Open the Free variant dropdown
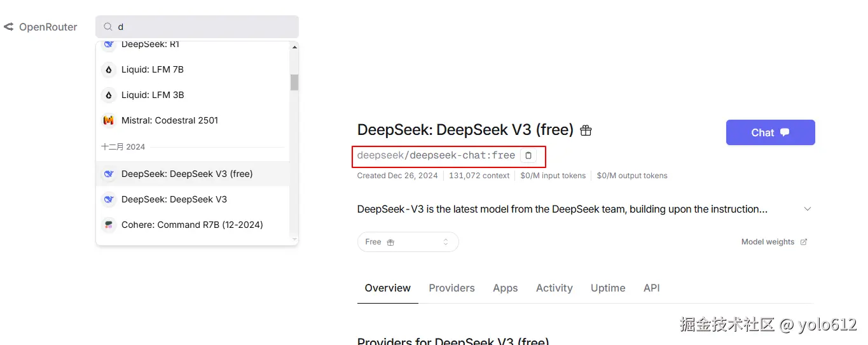This screenshot has width=868, height=345. 408,242
